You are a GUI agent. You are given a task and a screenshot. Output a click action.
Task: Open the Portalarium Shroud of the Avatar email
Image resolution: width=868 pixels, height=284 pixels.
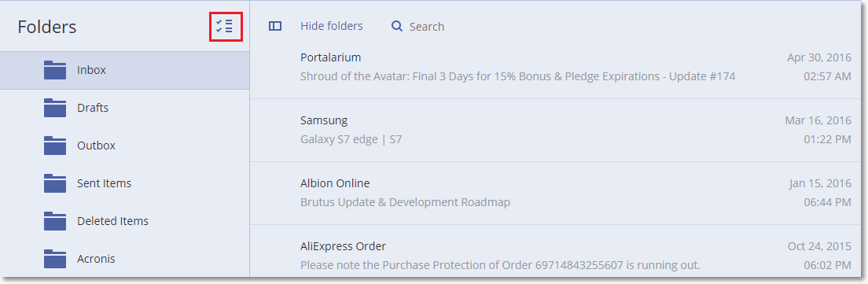(559, 67)
